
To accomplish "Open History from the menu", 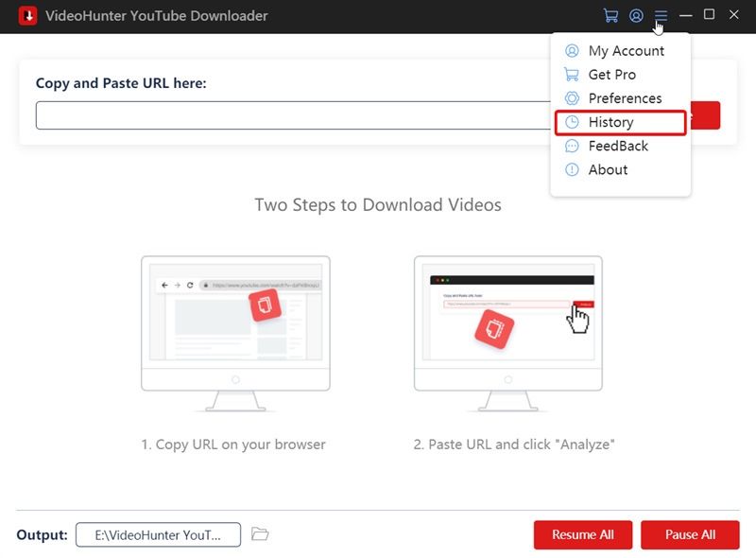I will [620, 122].
